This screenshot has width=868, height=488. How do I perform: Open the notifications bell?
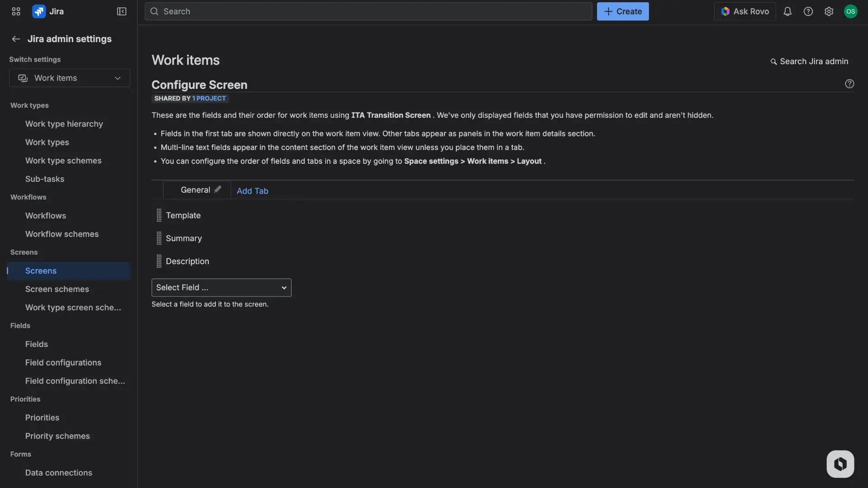coord(788,11)
